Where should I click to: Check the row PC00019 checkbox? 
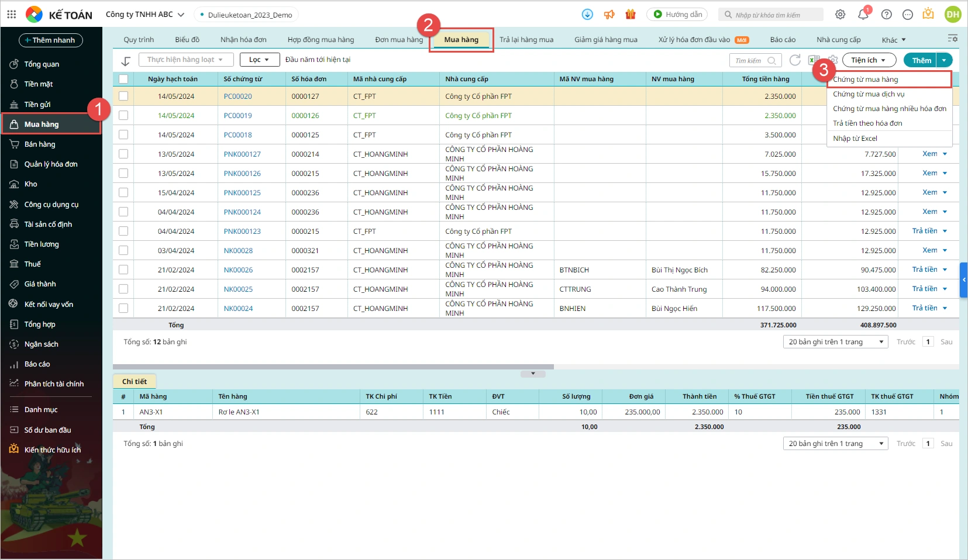[x=123, y=115]
